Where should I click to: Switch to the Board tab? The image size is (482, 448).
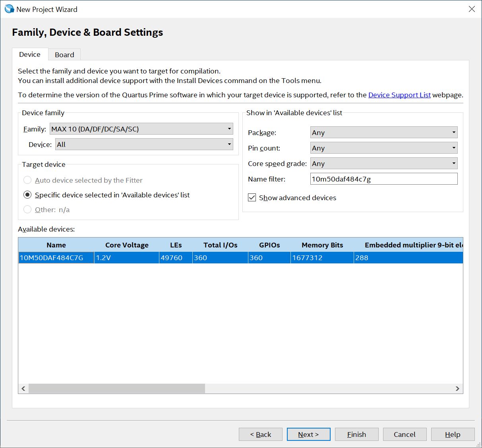point(64,55)
